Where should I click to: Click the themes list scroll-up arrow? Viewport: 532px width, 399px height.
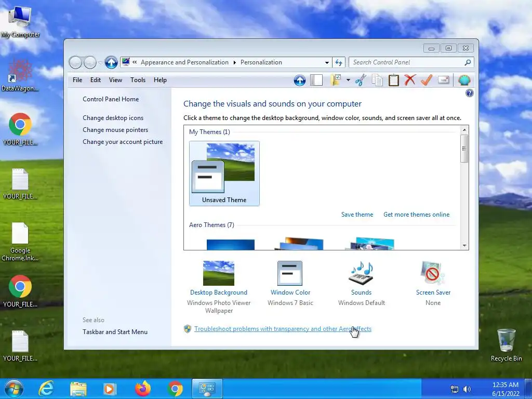tap(464, 130)
